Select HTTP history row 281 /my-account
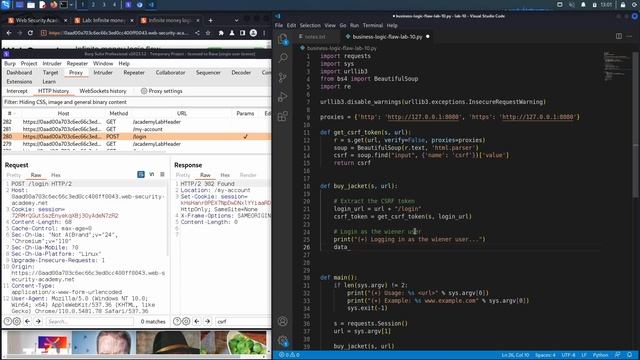640x360 pixels. (136, 129)
